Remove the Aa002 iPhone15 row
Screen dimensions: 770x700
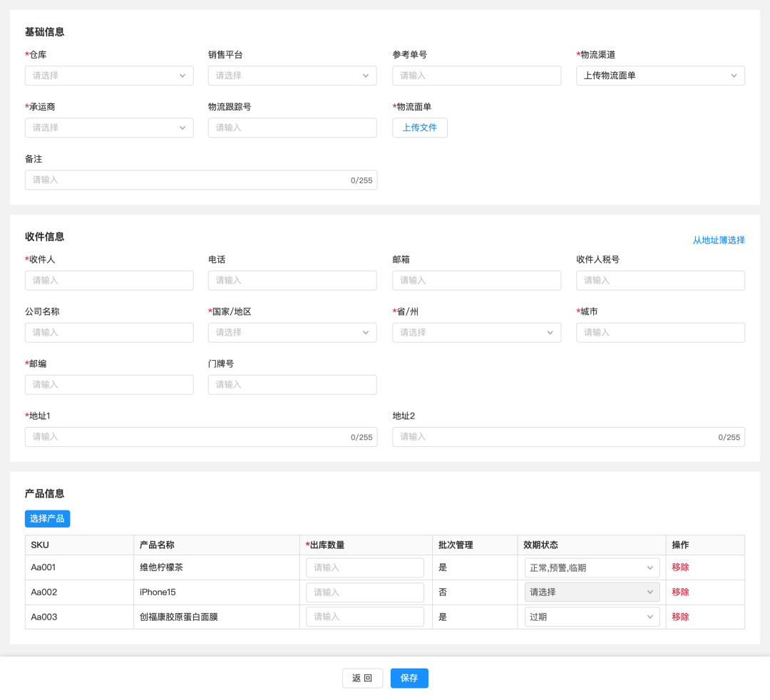(680, 592)
